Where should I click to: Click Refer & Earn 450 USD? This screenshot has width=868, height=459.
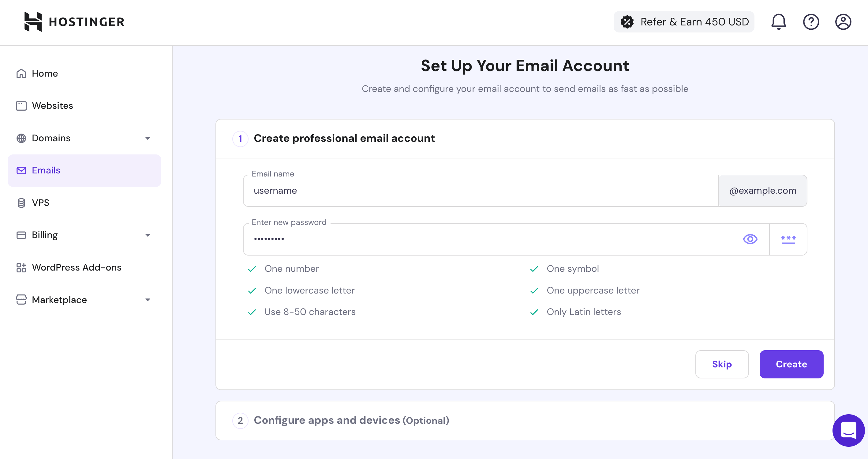tap(684, 22)
